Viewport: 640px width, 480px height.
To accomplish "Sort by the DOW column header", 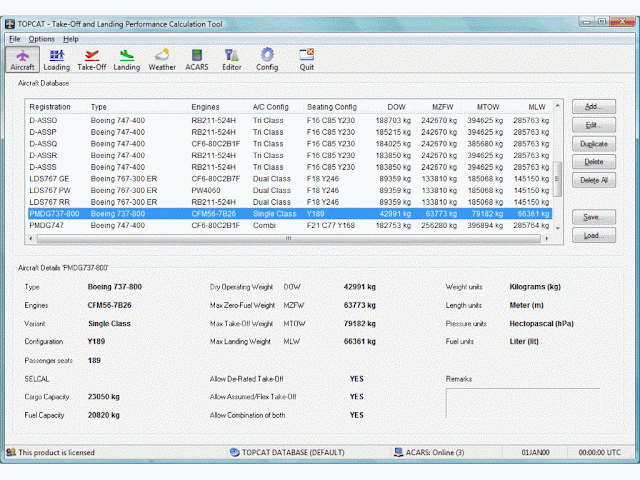I will point(396,107).
